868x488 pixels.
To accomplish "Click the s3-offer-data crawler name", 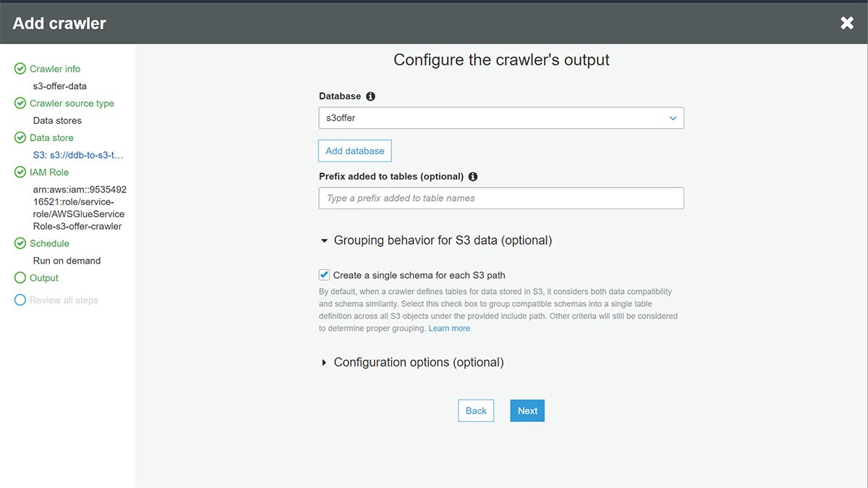I will click(x=60, y=86).
